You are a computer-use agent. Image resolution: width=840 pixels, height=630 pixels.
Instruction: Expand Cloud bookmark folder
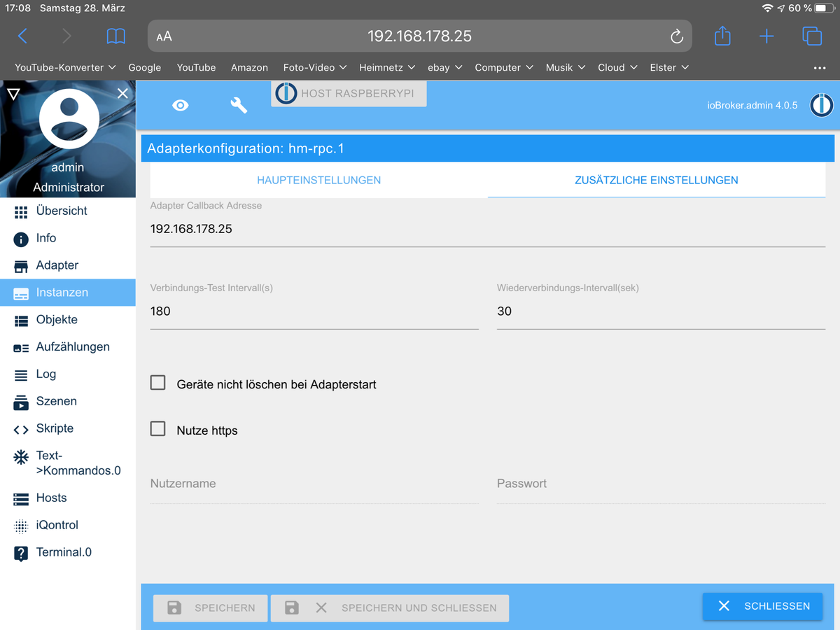pyautogui.click(x=617, y=68)
